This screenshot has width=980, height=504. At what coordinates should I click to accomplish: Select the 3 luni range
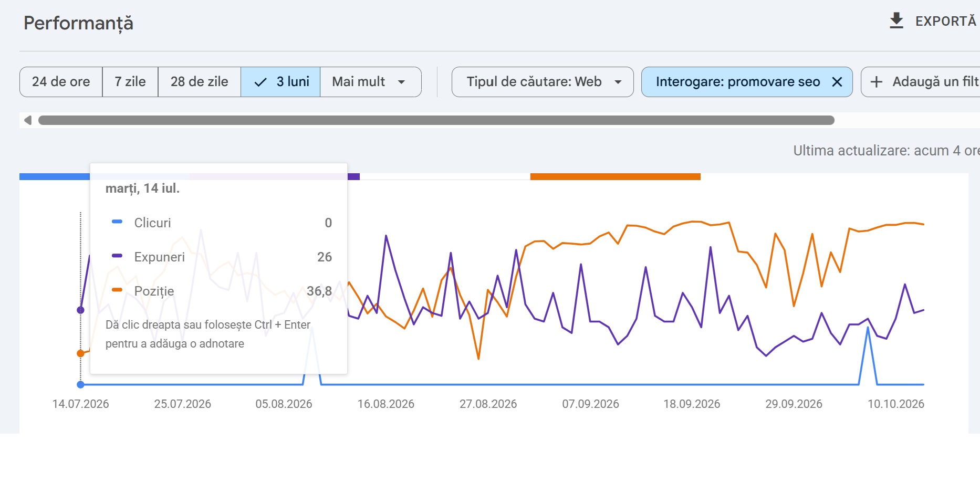280,82
